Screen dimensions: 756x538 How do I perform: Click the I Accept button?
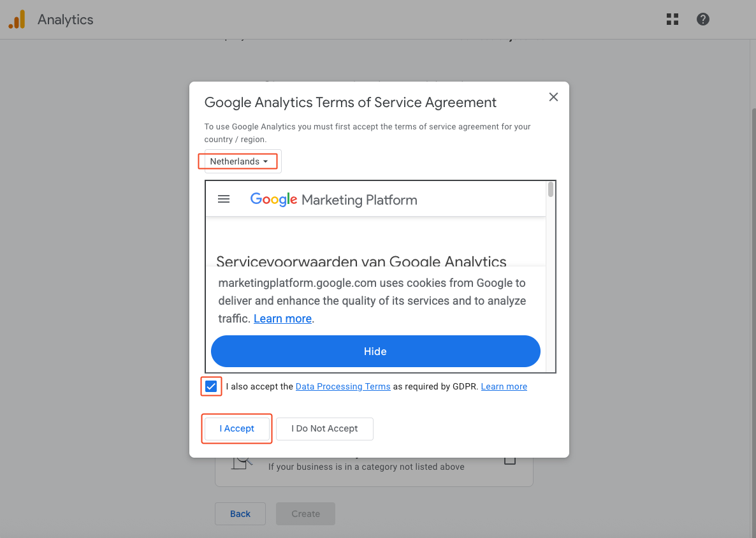click(x=237, y=428)
